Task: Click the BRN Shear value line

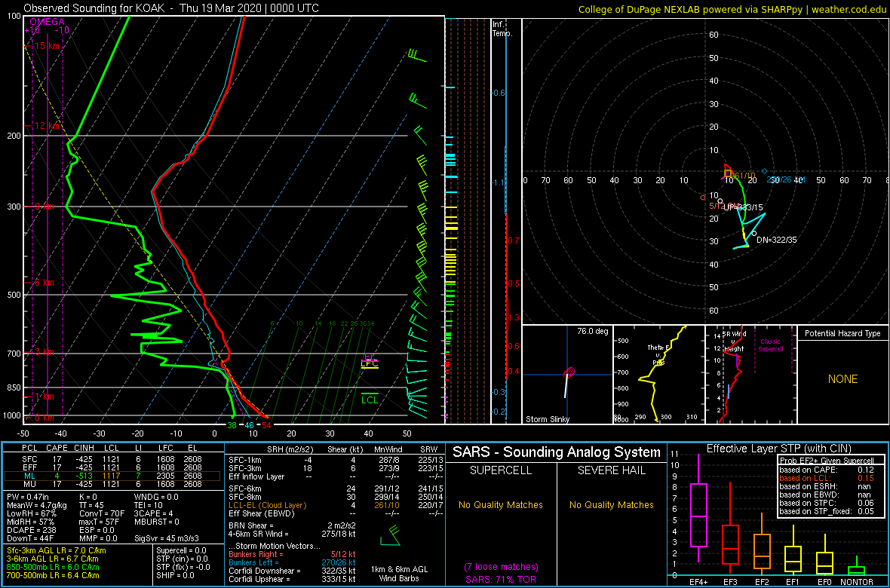Action: 292,525
